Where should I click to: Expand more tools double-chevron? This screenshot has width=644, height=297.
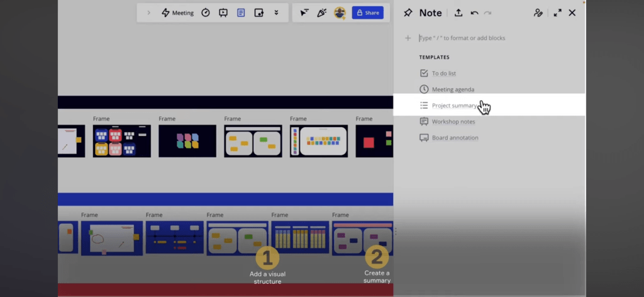[x=277, y=13]
